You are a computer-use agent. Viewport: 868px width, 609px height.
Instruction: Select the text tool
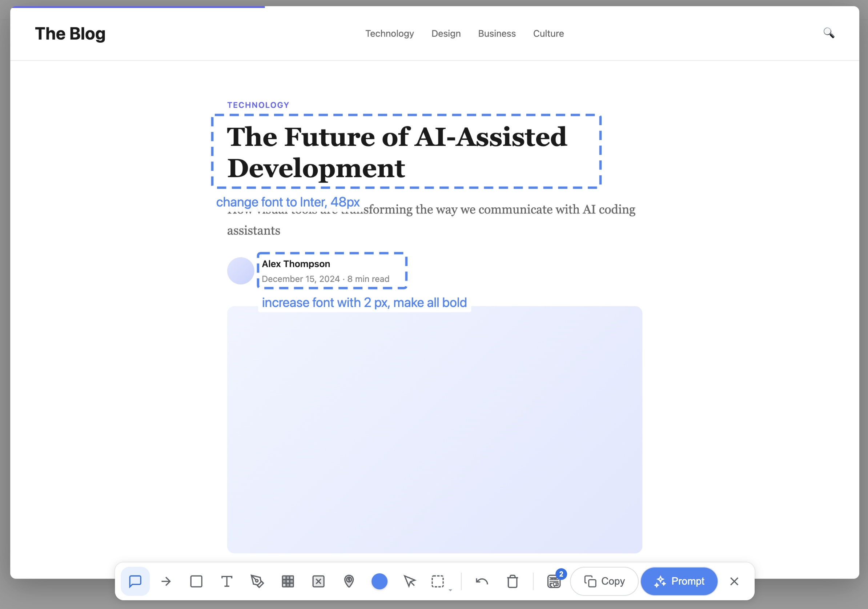tap(227, 581)
